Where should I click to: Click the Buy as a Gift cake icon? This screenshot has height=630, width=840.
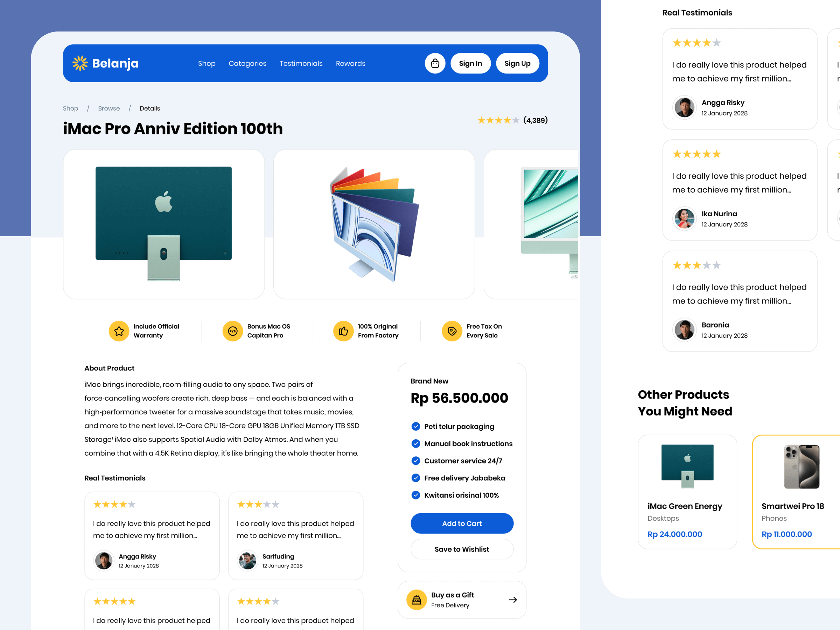coord(416,600)
